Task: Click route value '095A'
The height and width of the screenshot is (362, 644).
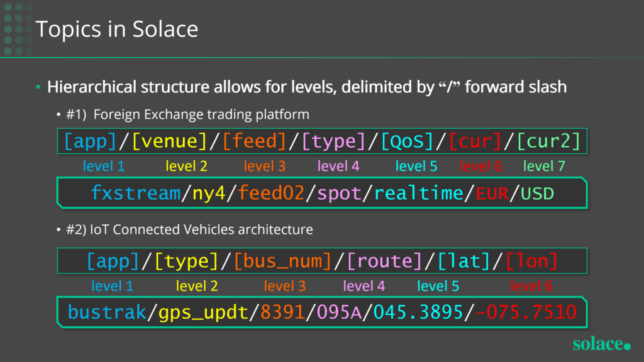Action: [x=339, y=312]
